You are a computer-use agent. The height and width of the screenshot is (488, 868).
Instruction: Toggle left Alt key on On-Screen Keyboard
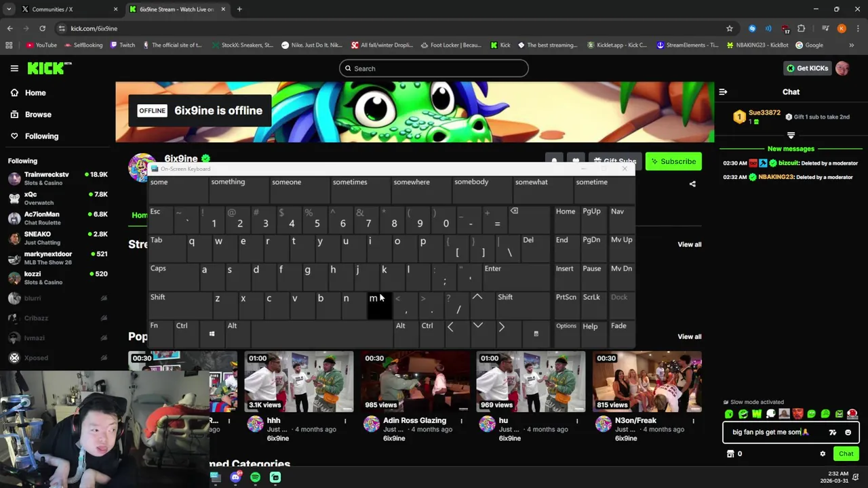(238, 333)
